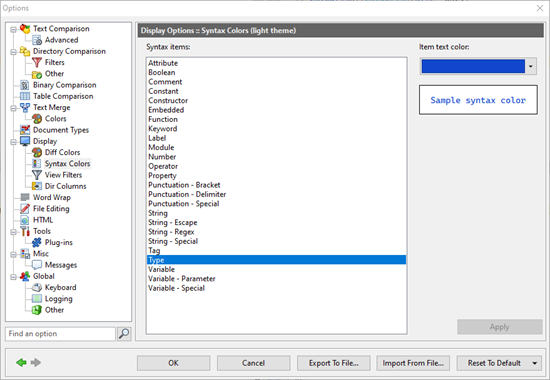The image size is (550, 380).
Task: Open the Reset To Default dropdown arrow
Action: coord(535,363)
